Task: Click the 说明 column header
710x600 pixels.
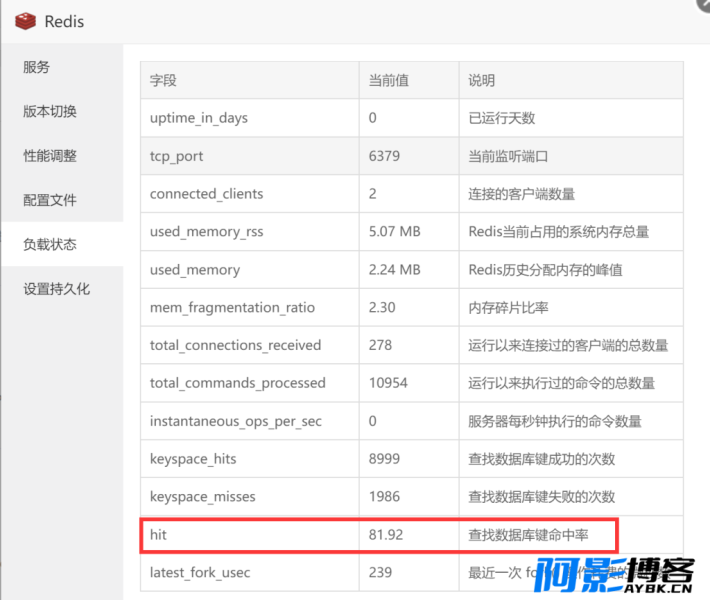Action: 481,80
